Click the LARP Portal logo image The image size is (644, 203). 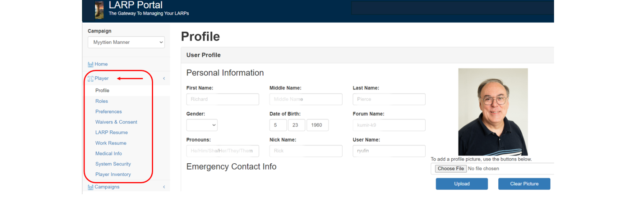pos(99,10)
